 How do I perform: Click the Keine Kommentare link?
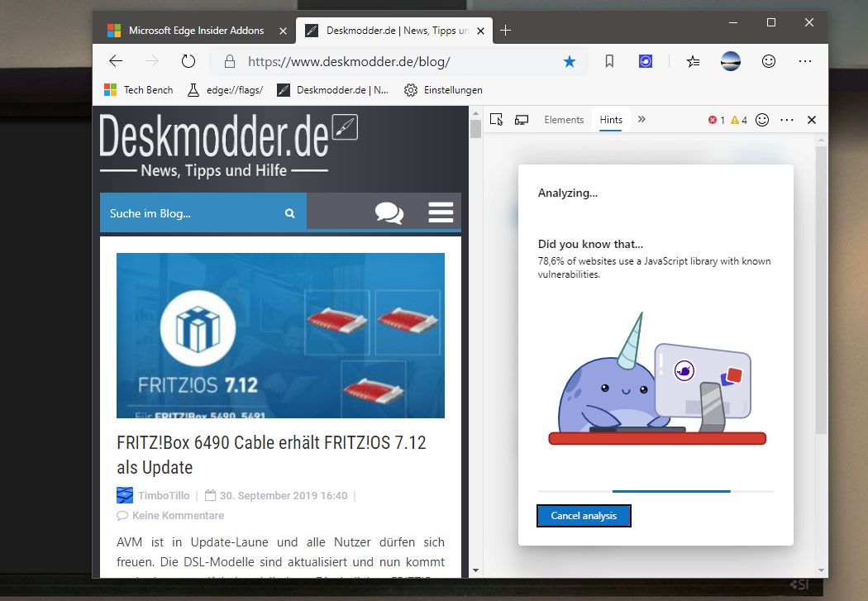coord(178,515)
